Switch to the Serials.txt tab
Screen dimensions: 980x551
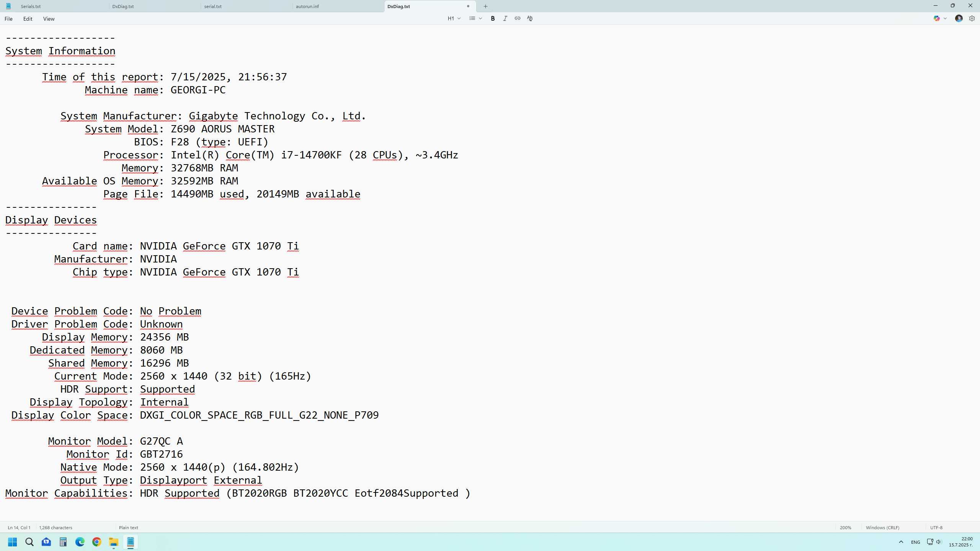click(31, 7)
